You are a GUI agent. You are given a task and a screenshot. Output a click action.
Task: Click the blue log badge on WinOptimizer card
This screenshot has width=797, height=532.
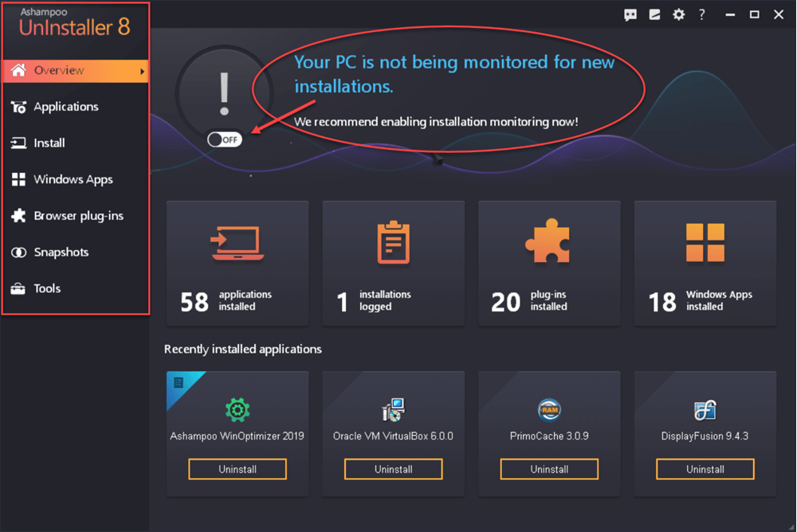[179, 382]
